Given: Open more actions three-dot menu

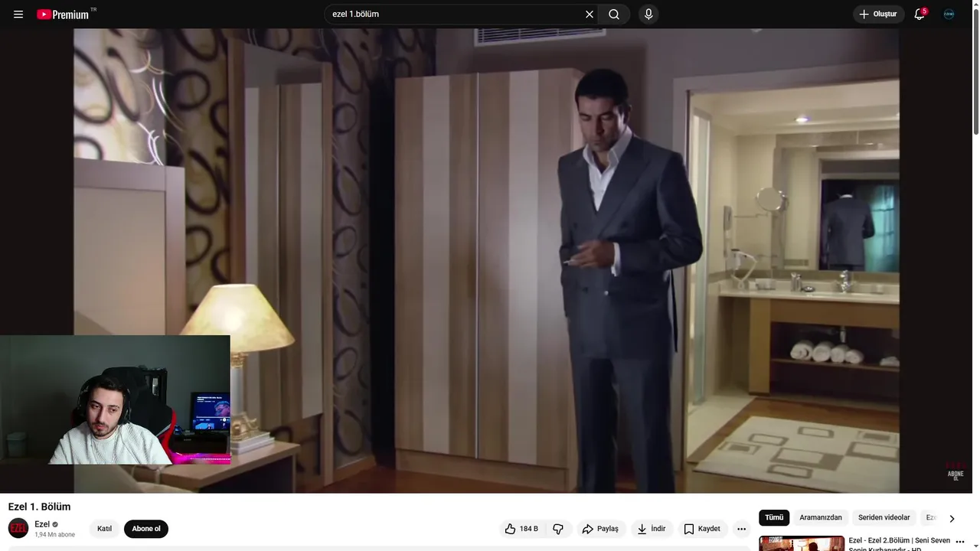Looking at the screenshot, I should (x=741, y=529).
